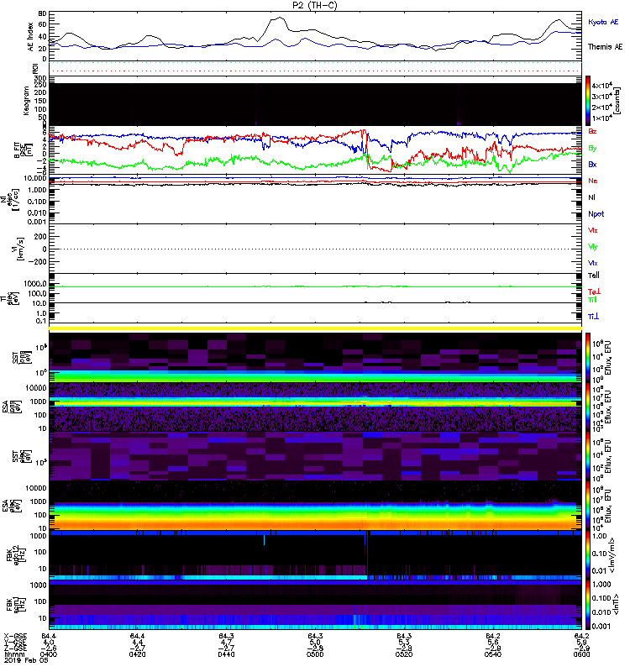Screen dimensions: 630x672
Task: Click the red Bz legend label
Action: [592, 131]
